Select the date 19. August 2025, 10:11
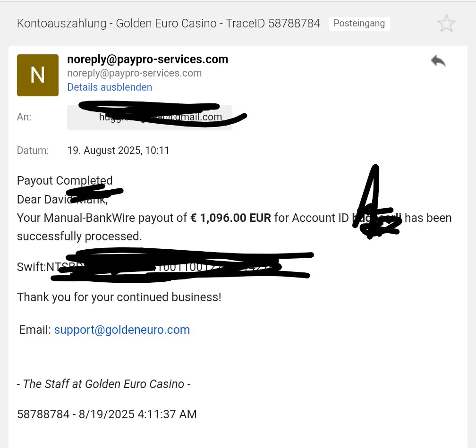The width and height of the screenshot is (476, 448). pos(119,150)
